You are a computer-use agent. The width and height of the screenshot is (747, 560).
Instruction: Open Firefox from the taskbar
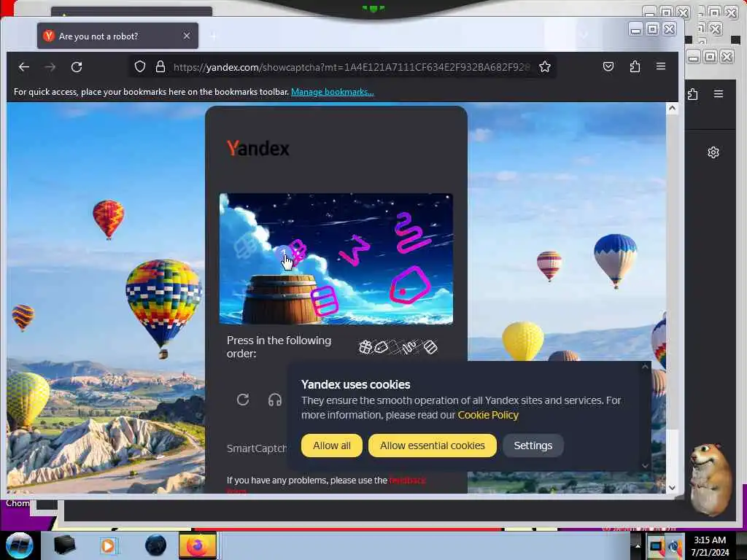(x=198, y=545)
